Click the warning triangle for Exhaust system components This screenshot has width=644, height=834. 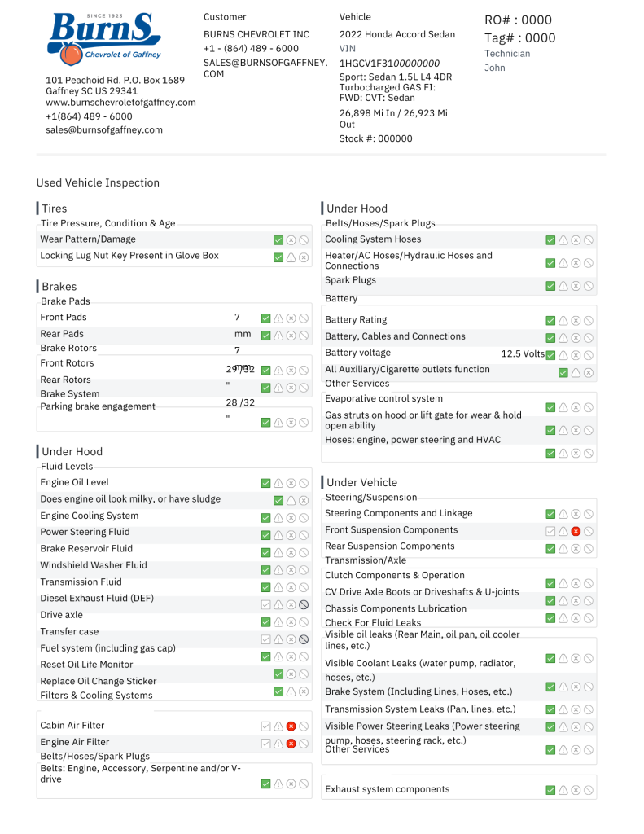click(x=563, y=790)
